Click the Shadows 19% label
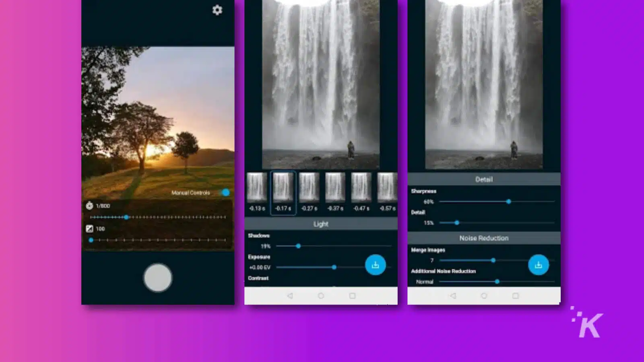The width and height of the screenshot is (644, 362). tap(266, 246)
